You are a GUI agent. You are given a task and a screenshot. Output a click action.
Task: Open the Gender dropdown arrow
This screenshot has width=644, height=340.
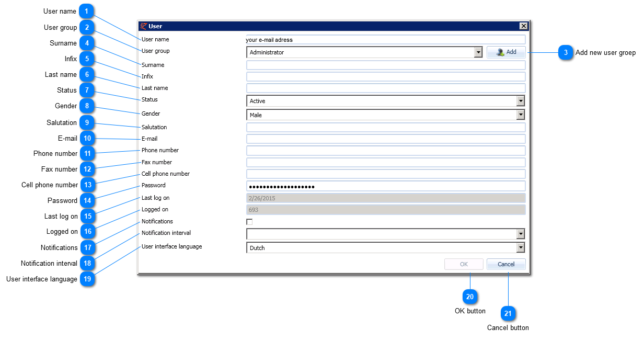[x=520, y=115]
